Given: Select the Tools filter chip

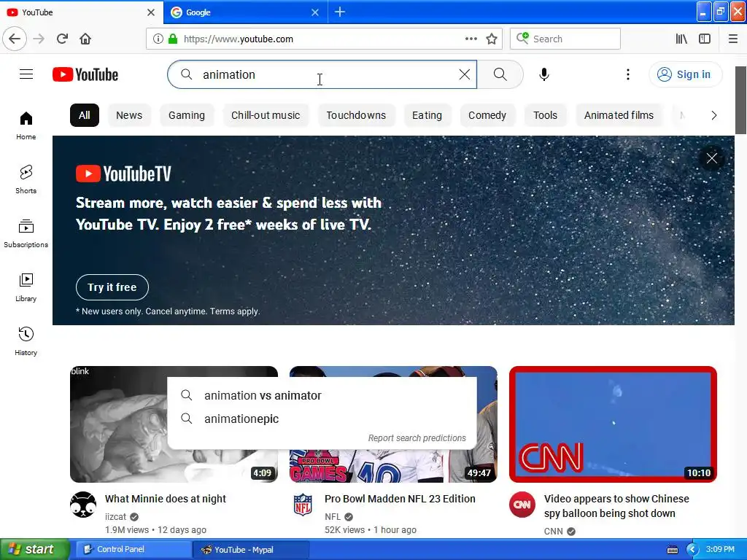Looking at the screenshot, I should click(x=545, y=115).
